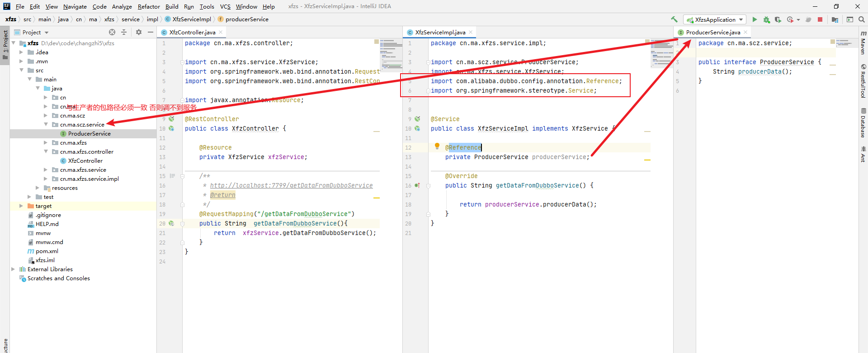Image resolution: width=868 pixels, height=353 pixels.
Task: Select pom.xml in project tree
Action: [x=47, y=251]
